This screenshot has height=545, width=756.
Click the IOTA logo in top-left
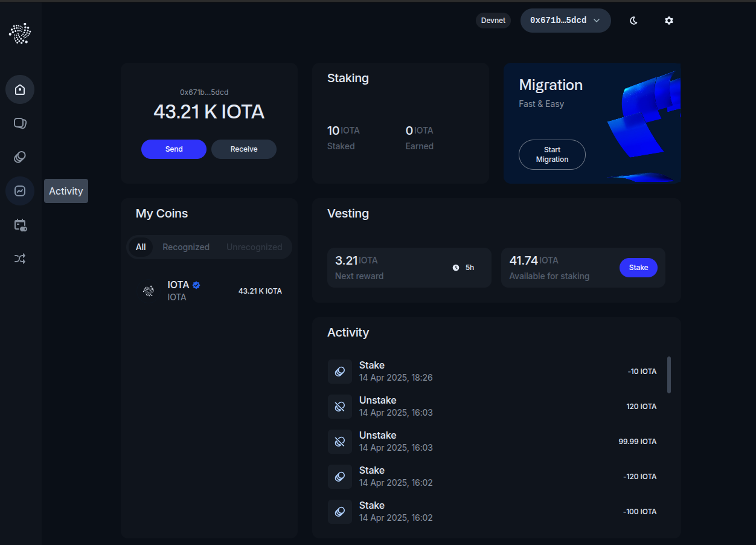pos(20,33)
